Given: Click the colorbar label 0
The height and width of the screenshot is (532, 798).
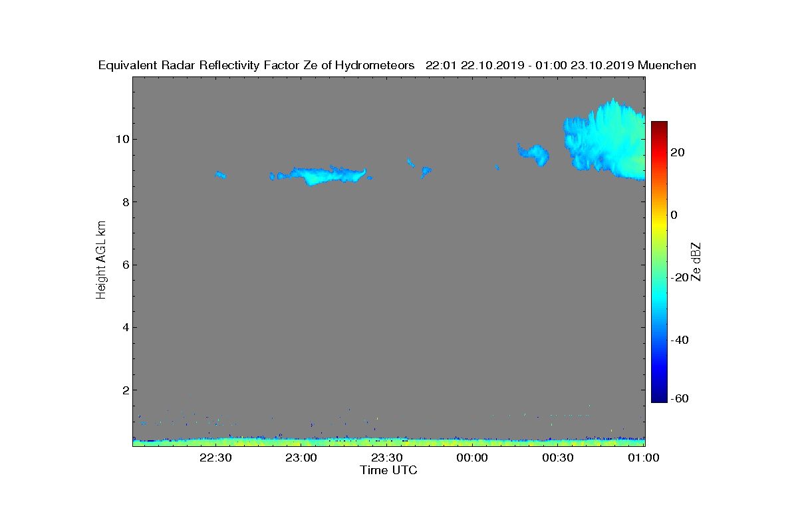Looking at the screenshot, I should click(675, 215).
